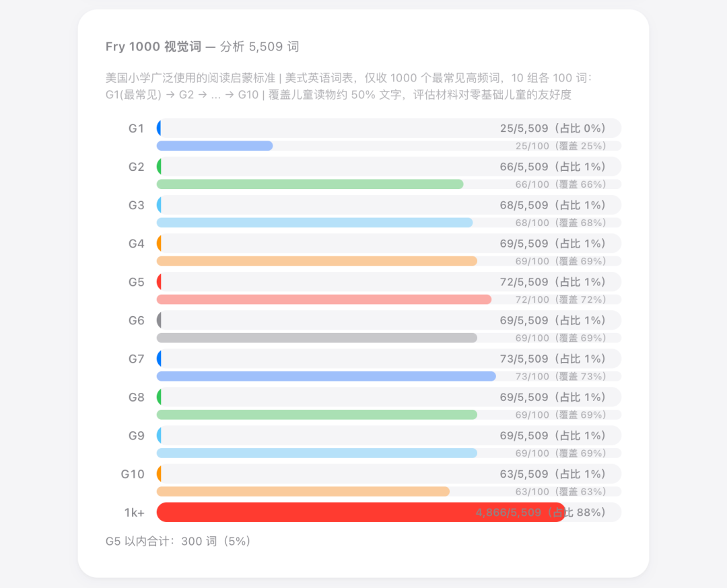Click the blue G1 coverage bar
The image size is (727, 588).
pos(215,146)
